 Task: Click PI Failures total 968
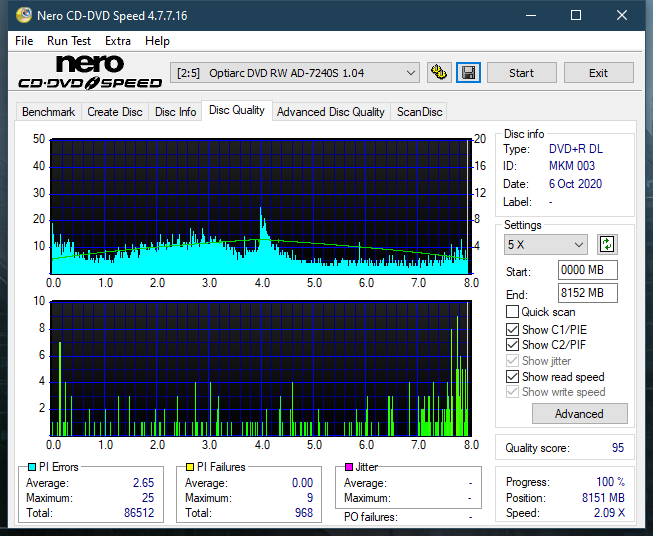tap(304, 513)
